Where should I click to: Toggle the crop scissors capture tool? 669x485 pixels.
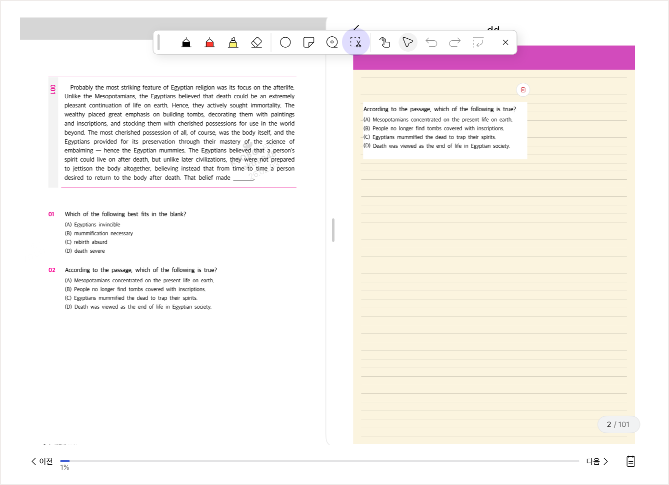[x=355, y=42]
